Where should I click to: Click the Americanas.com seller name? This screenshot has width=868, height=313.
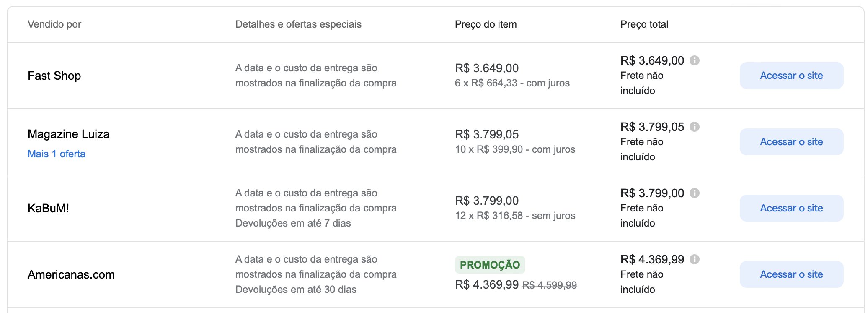coord(71,274)
